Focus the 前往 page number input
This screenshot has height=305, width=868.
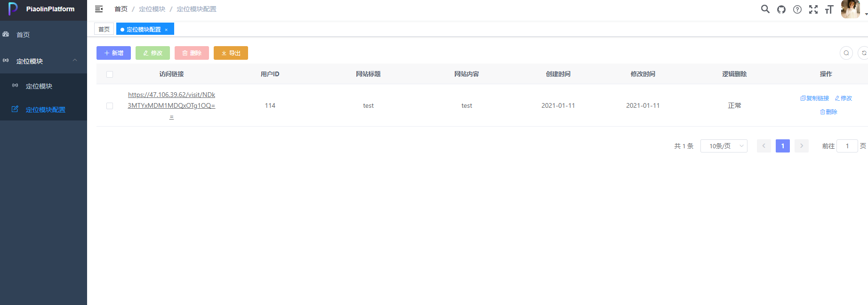click(x=847, y=146)
